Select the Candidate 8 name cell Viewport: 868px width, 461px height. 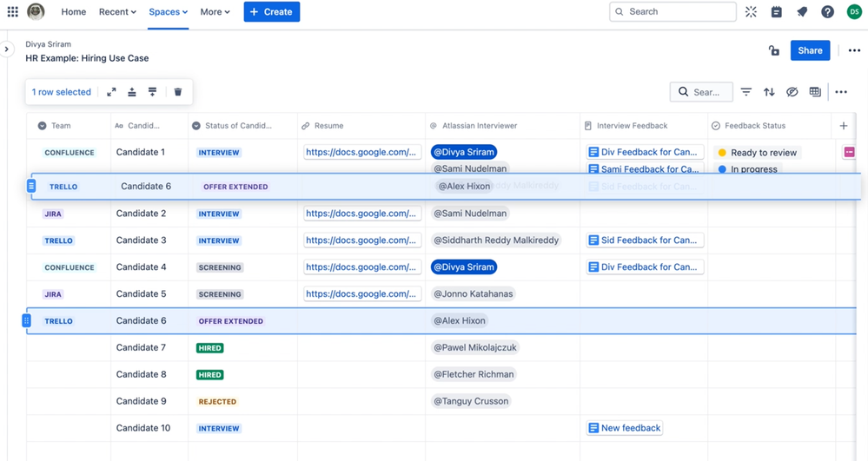tap(149, 374)
